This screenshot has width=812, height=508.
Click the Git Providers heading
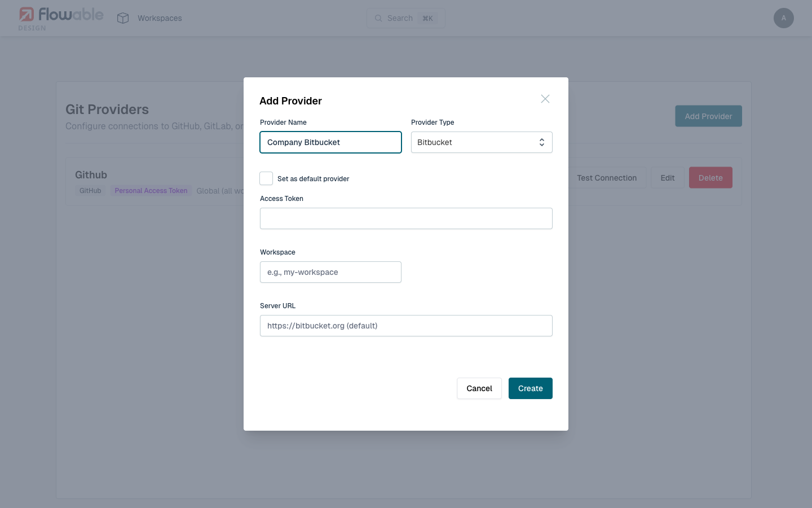(x=107, y=110)
